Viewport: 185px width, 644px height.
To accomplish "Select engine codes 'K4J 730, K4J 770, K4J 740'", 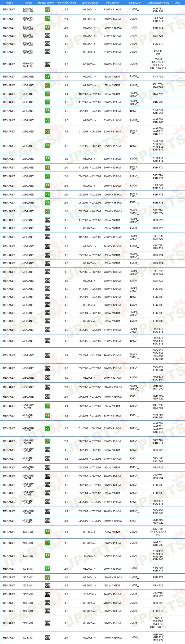I will pos(158,532).
